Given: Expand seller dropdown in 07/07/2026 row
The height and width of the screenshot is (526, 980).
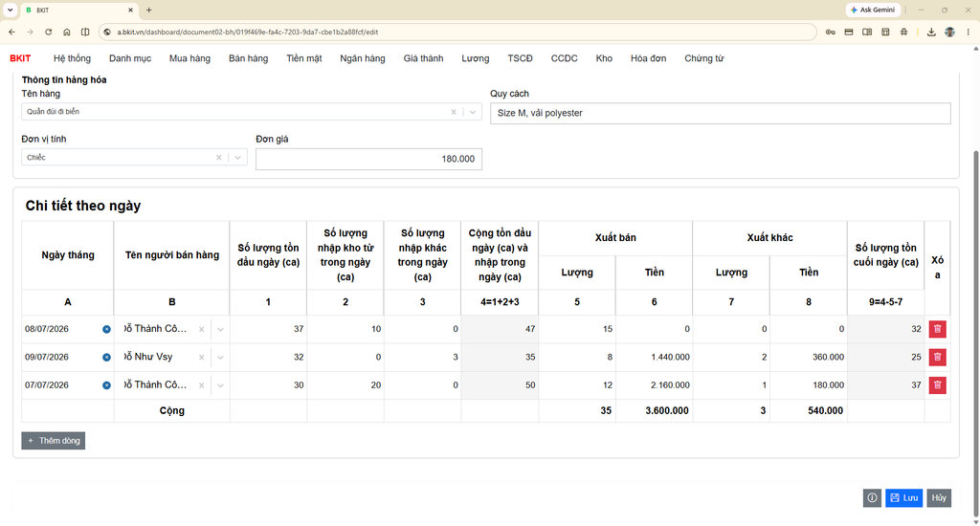Looking at the screenshot, I should pyautogui.click(x=220, y=385).
